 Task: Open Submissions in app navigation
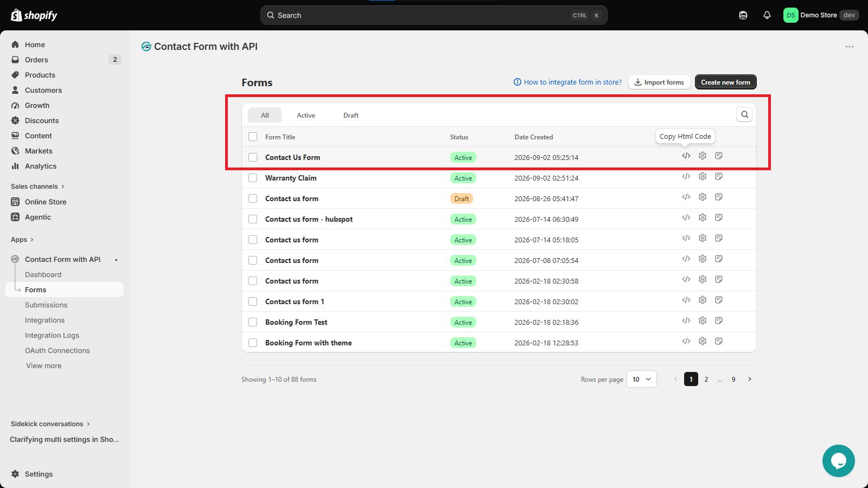click(x=46, y=305)
